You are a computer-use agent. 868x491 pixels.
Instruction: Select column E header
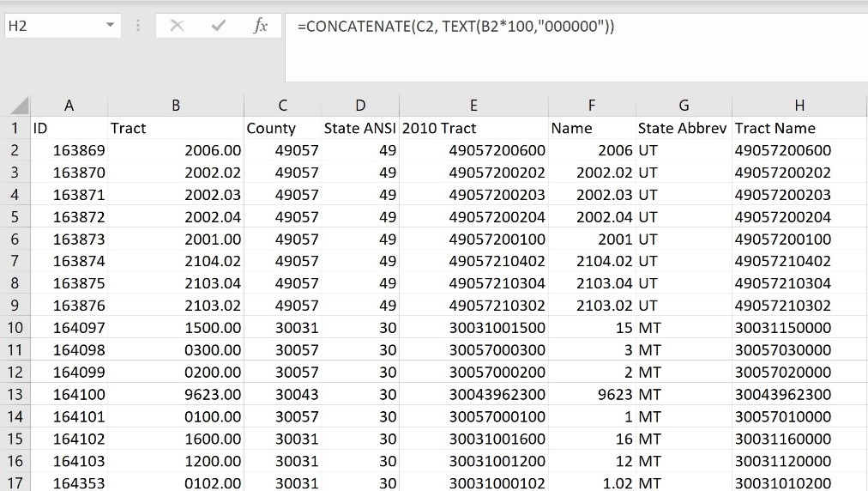(473, 106)
